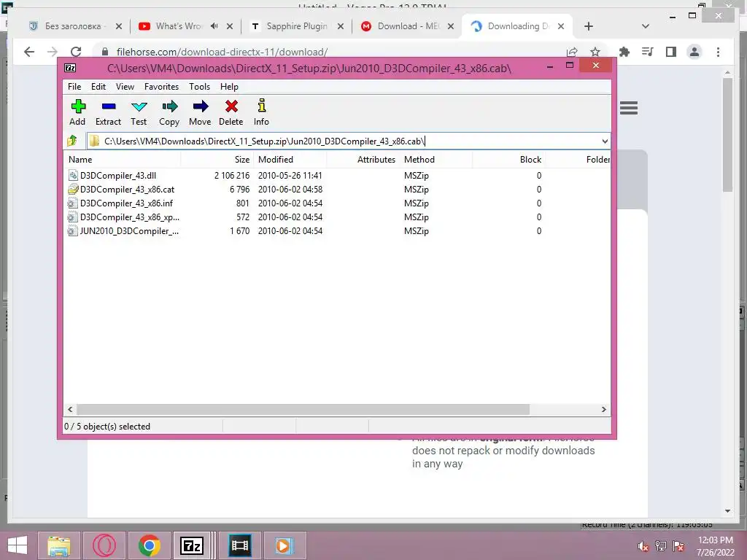Click the Move toolbar icon
Viewport: 747px width, 560px height.
(x=200, y=113)
